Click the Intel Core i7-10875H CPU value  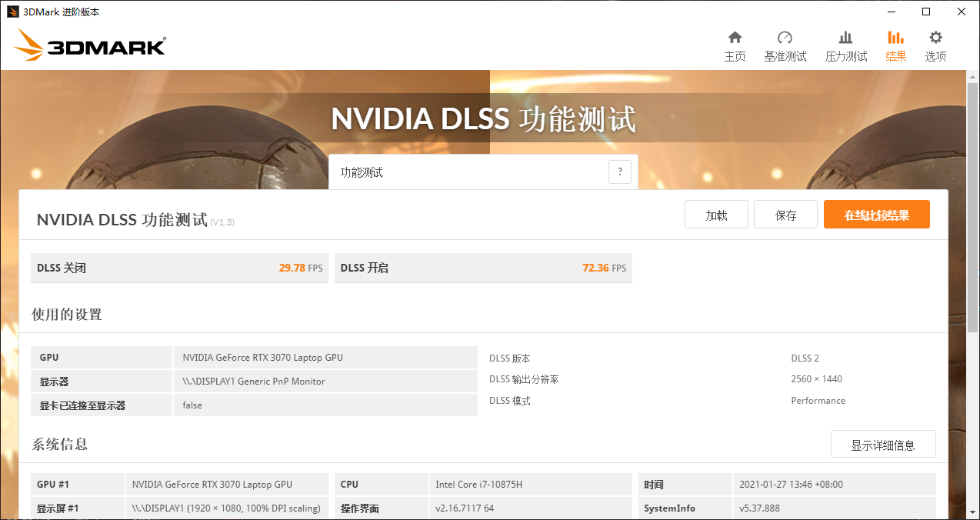[478, 485]
